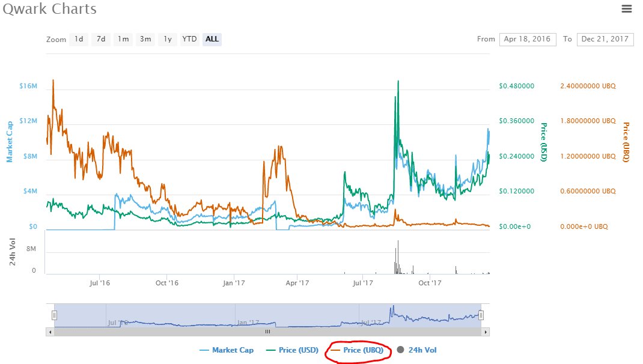The image size is (643, 364).
Task: Hide the Price (USD) series
Action: tap(293, 350)
